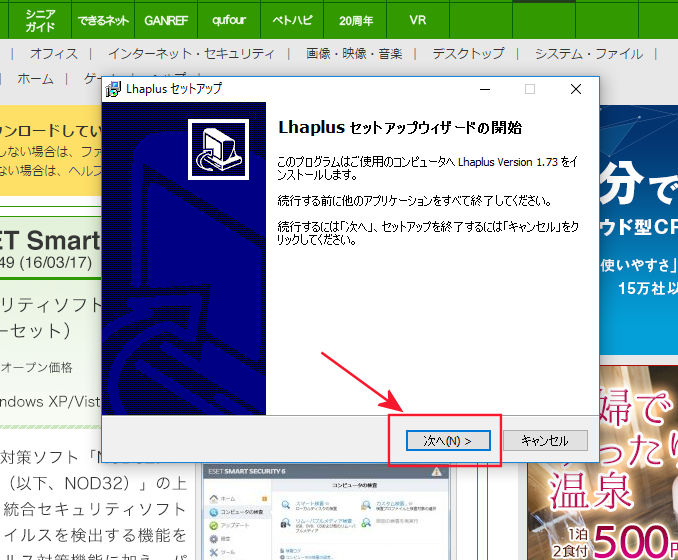Close the Lhaplus setup window
This screenshot has height=560, width=678.
pyautogui.click(x=576, y=90)
